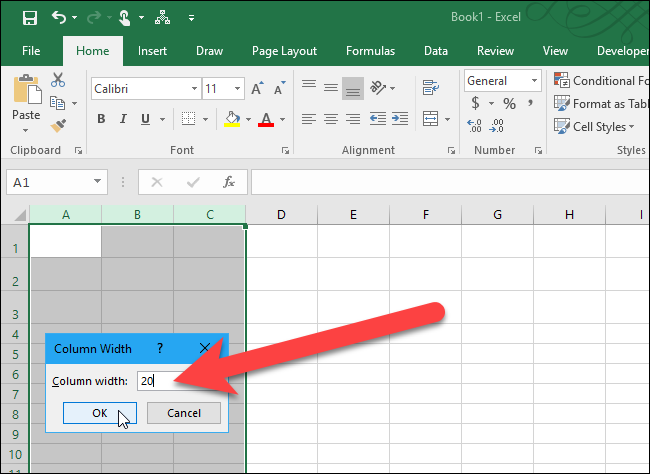Switch to the Data tab
Image resolution: width=650 pixels, height=474 pixels.
coord(436,51)
